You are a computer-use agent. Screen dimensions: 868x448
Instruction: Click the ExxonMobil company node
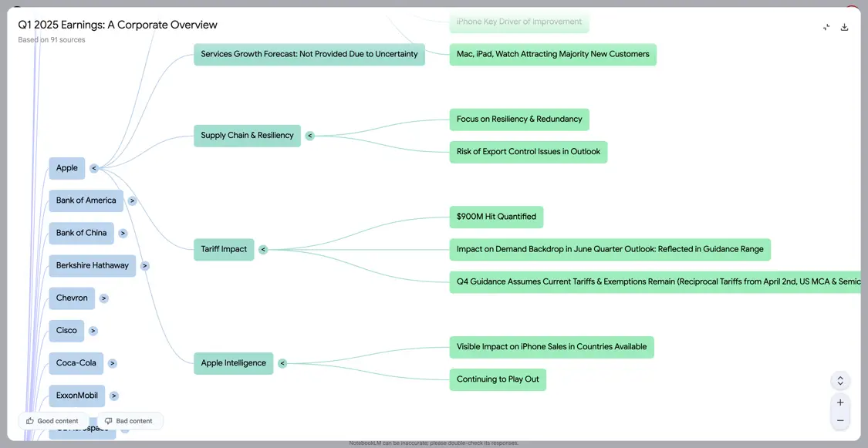point(76,396)
